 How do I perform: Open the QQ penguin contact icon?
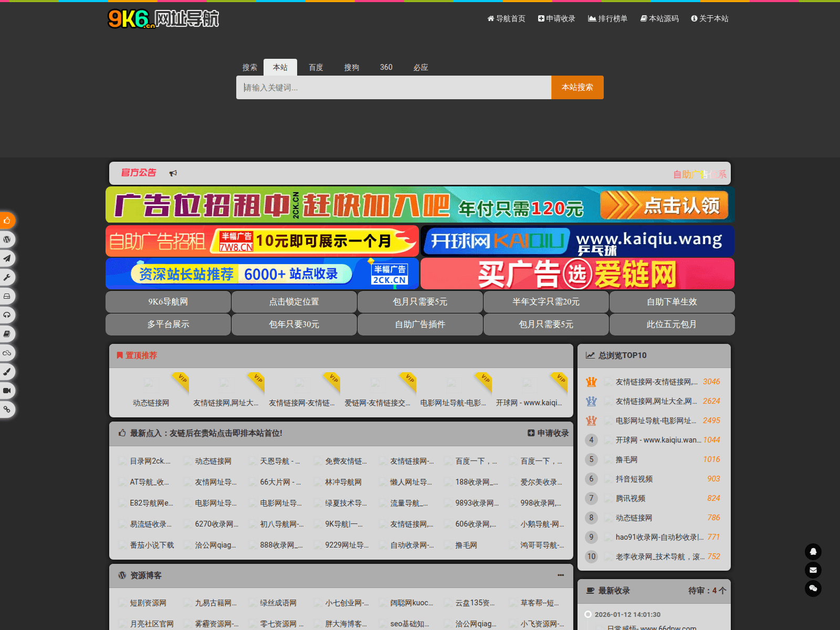click(x=813, y=551)
